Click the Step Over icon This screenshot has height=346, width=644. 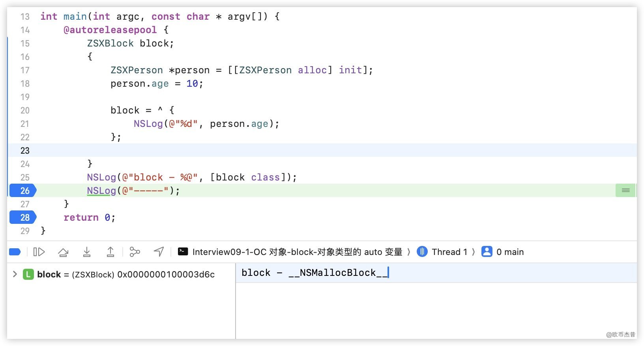63,252
